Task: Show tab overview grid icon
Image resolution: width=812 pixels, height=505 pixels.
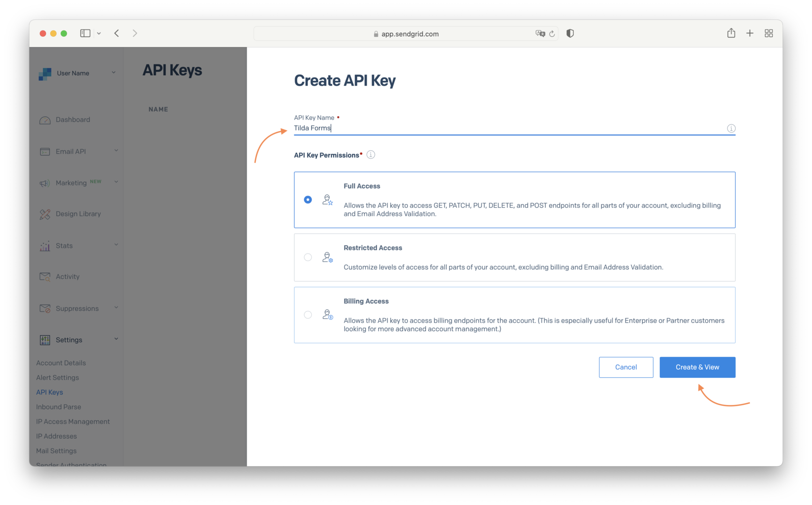Action: coord(769,33)
